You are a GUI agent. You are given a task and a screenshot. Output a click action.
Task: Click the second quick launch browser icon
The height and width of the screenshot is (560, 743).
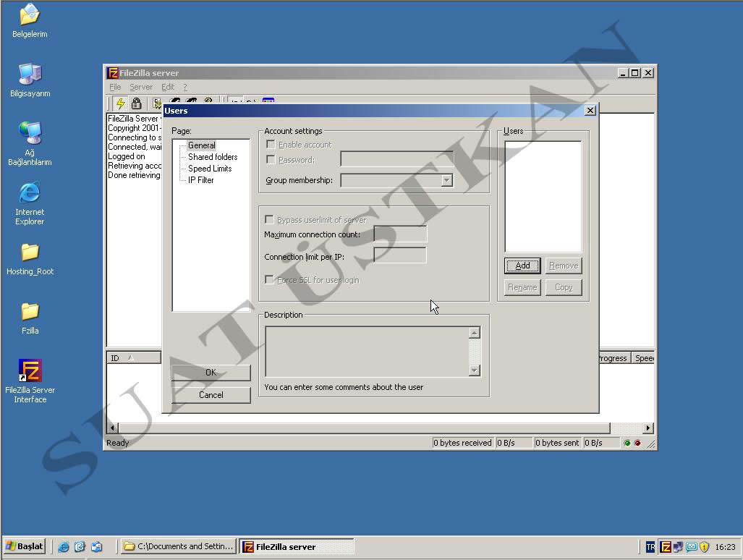pos(80,547)
